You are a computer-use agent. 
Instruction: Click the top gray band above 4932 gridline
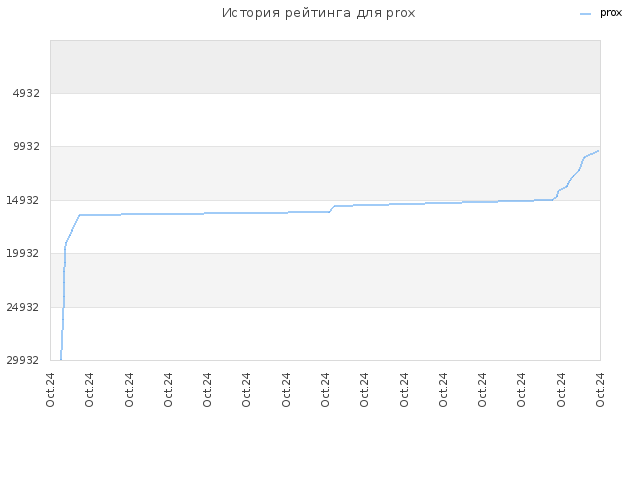pyautogui.click(x=325, y=67)
